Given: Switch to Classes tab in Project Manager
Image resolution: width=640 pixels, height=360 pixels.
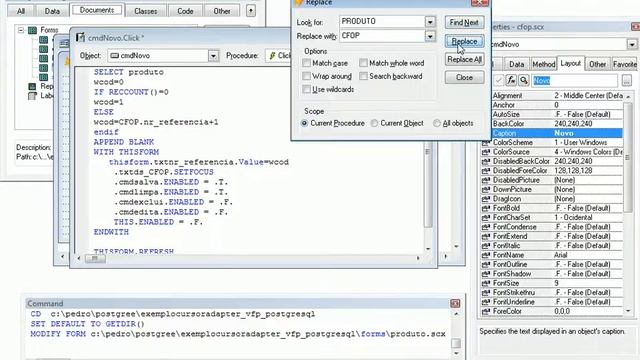Looking at the screenshot, I should (146, 11).
